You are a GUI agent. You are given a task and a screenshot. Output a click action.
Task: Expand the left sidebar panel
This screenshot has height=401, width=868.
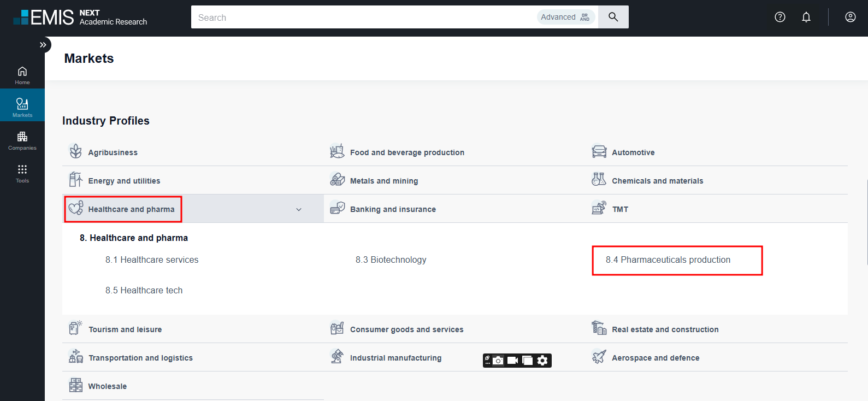43,45
